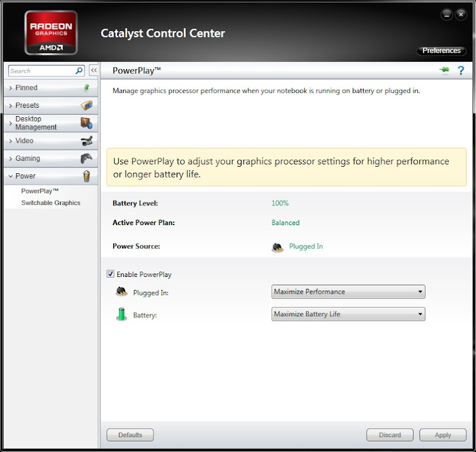Click the Battery Level label
Image resolution: width=476 pixels, height=452 pixels.
click(135, 203)
